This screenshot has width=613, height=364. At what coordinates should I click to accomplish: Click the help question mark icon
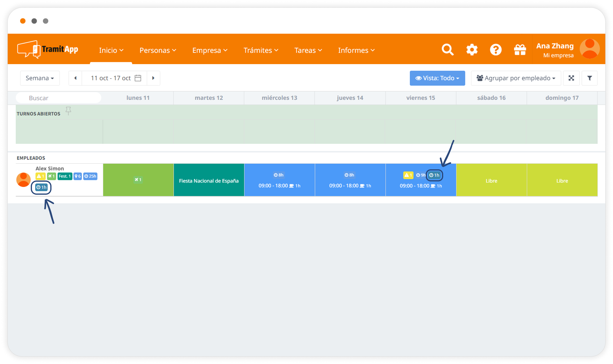point(496,50)
